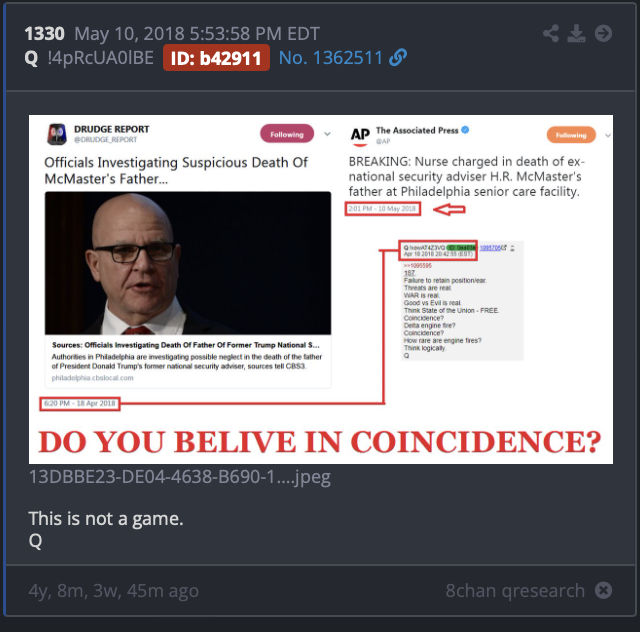Click the DRUDGE REPORT avatar icon
Viewport: 640px width, 632px height.
(x=57, y=134)
